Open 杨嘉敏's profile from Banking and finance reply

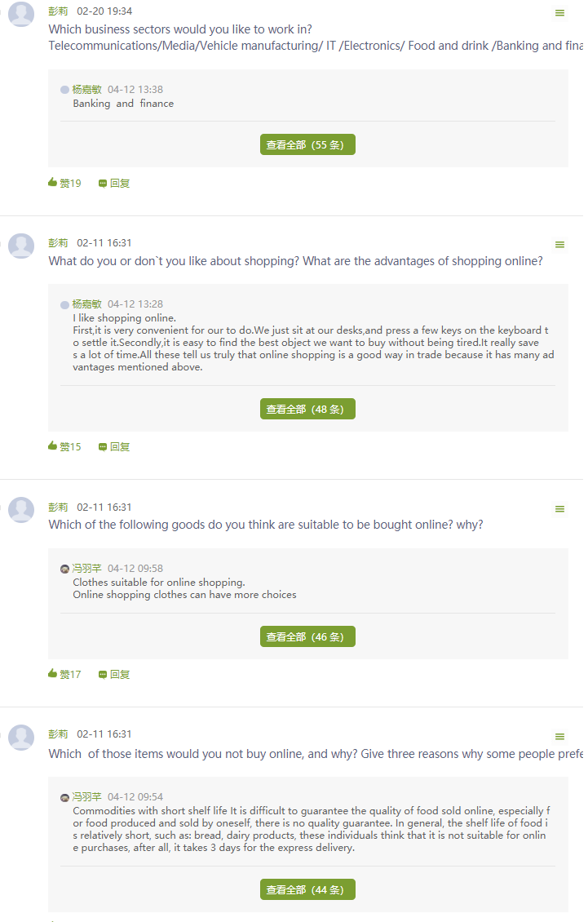86,89
